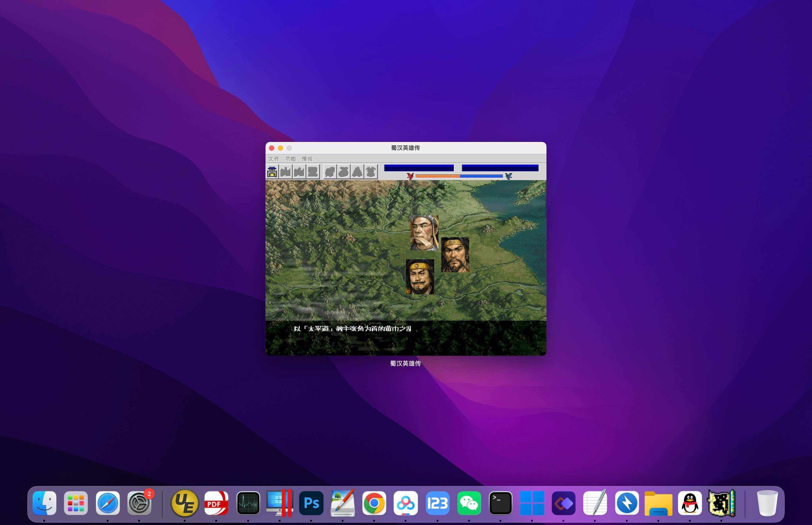Click the fourth grayed-out toolbar icon
The height and width of the screenshot is (525, 812).
tap(313, 172)
